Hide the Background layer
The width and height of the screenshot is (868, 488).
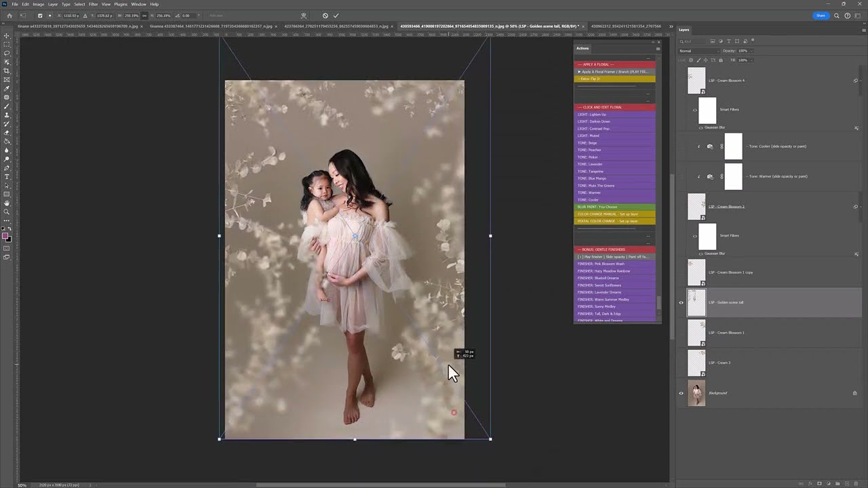682,393
